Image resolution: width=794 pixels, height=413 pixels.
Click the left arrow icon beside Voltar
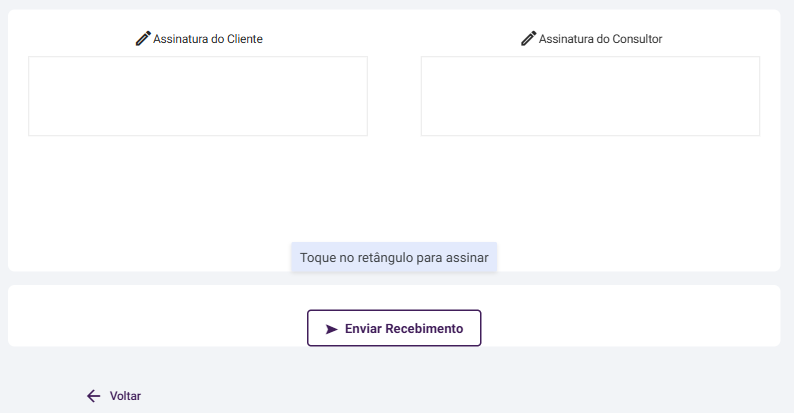coord(94,396)
